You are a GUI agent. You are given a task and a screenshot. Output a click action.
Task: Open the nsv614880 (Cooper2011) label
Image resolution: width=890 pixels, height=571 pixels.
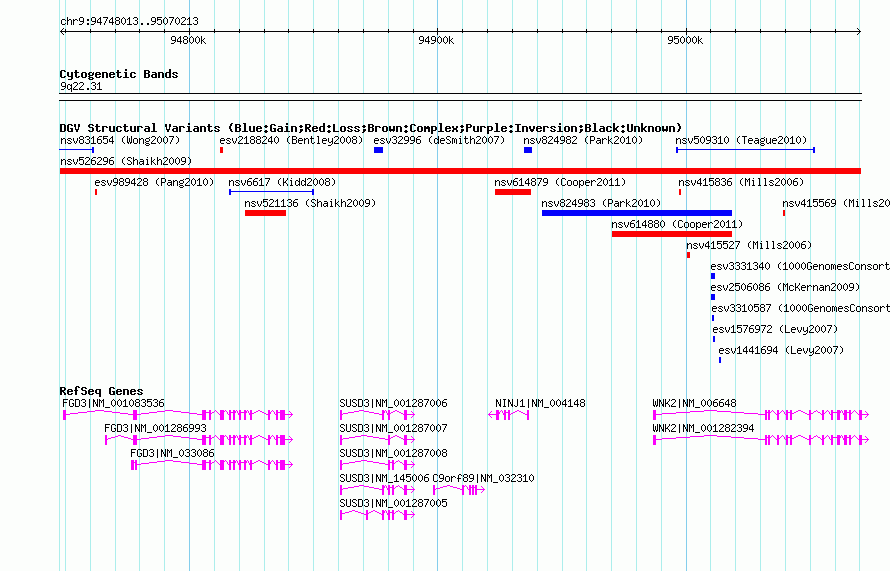pos(677,224)
